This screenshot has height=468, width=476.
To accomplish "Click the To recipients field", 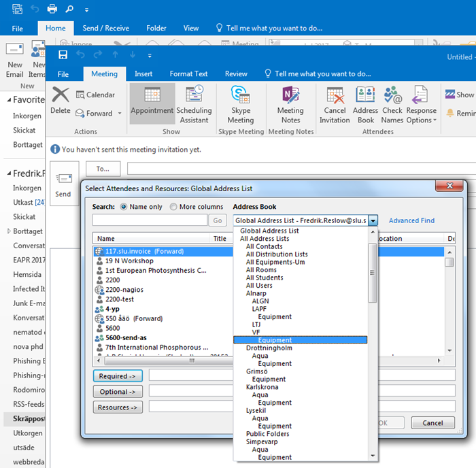I will coord(301,169).
